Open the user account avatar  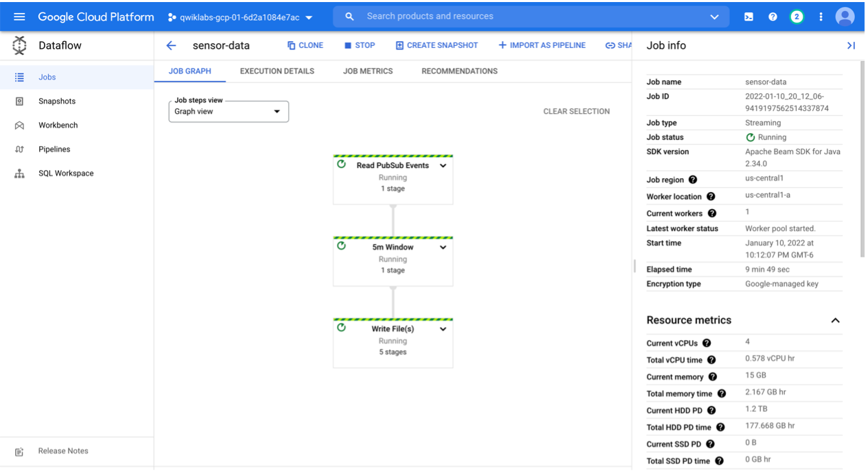click(x=845, y=16)
